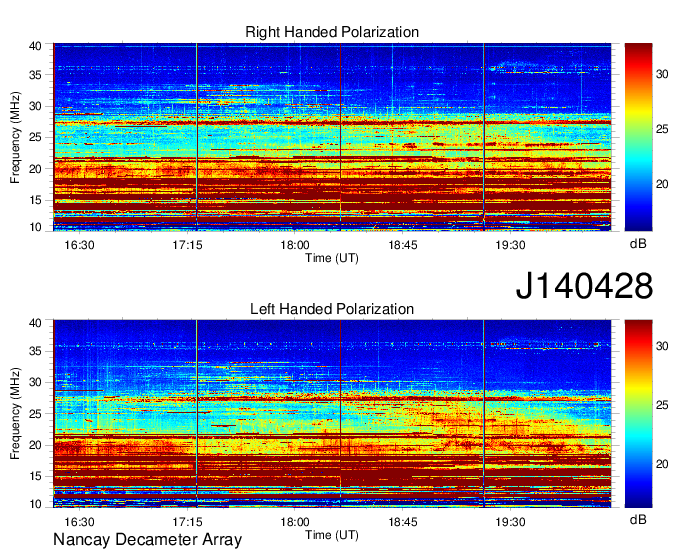Click the bottom panel Frequency (MHz) axis label

tap(15, 414)
